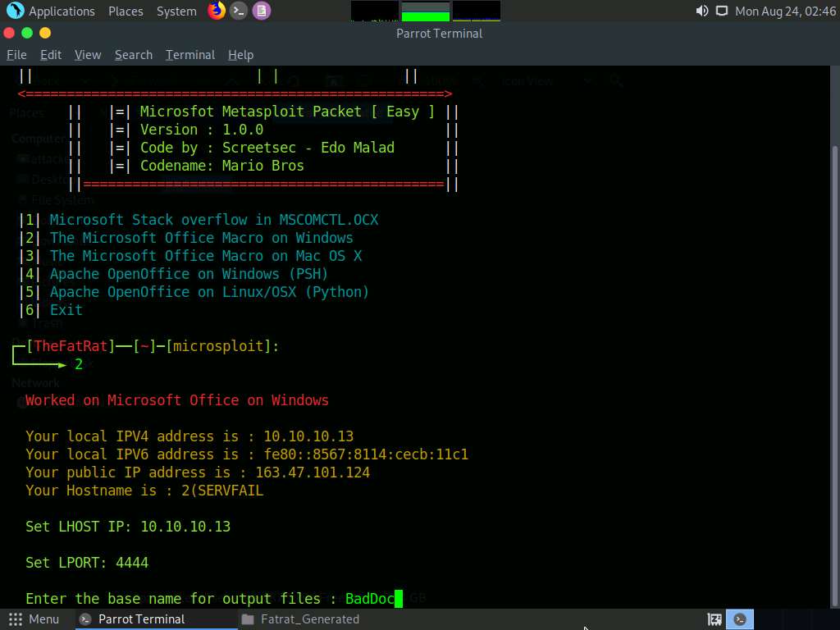Viewport: 840px width, 630px height.
Task: Open the View menu in terminal
Action: [88, 55]
